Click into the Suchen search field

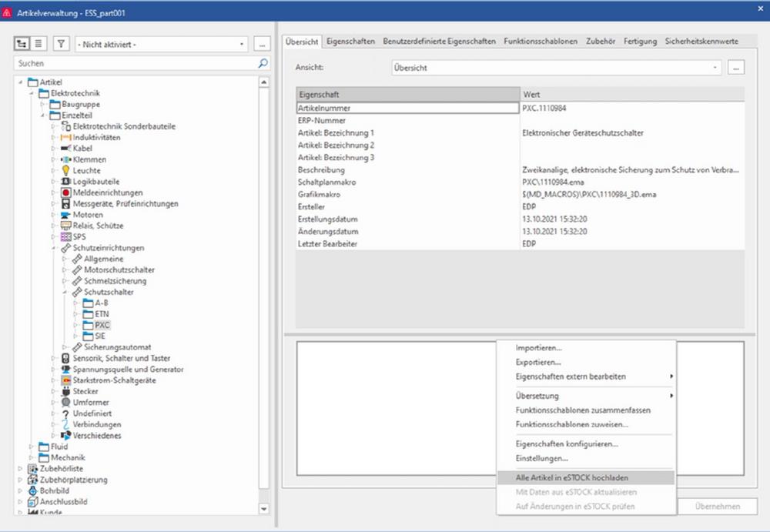point(135,63)
